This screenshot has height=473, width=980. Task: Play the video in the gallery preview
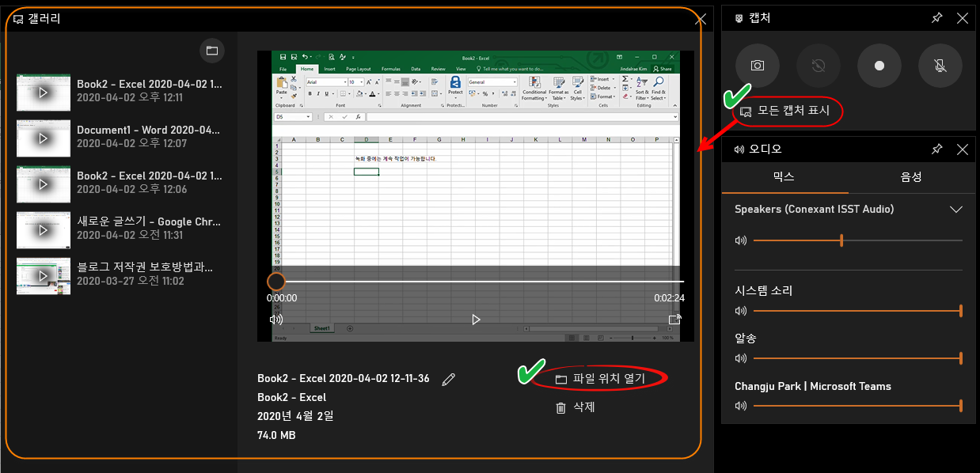click(476, 320)
